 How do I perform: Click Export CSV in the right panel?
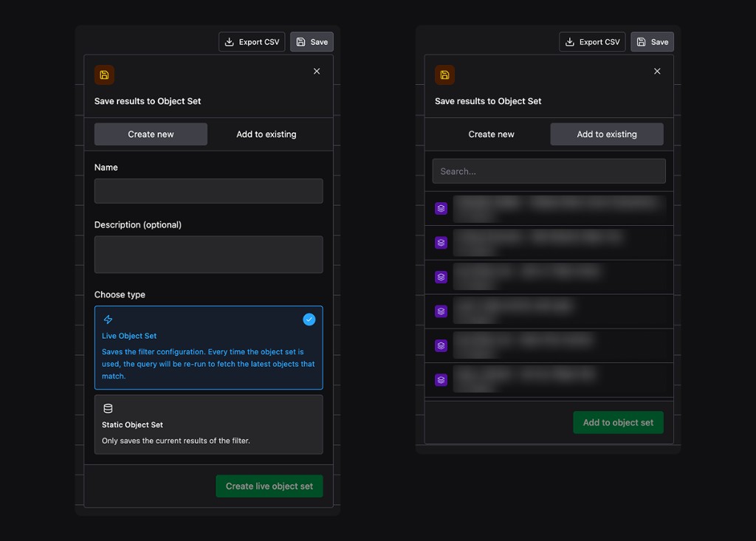(592, 42)
